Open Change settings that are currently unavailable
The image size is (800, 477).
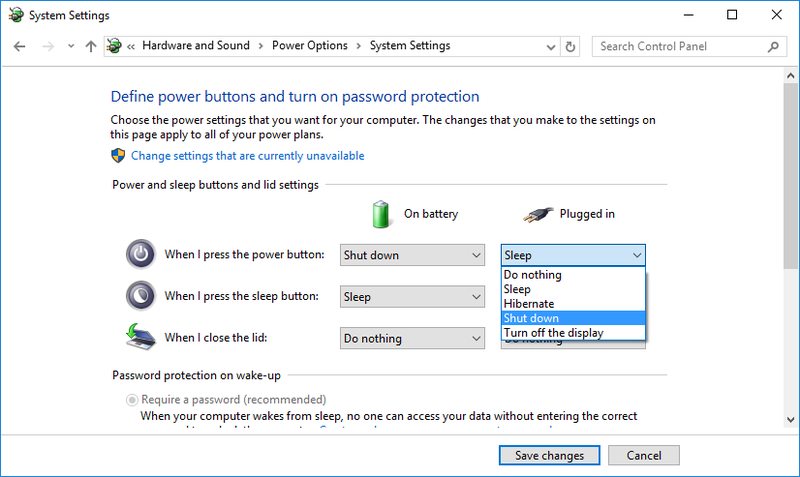[247, 156]
